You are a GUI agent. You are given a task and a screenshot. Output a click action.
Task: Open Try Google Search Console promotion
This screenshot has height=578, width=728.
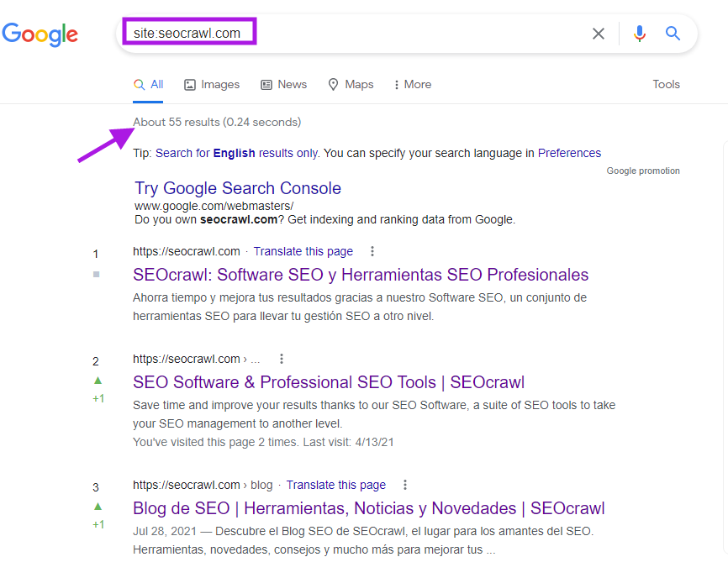(238, 188)
